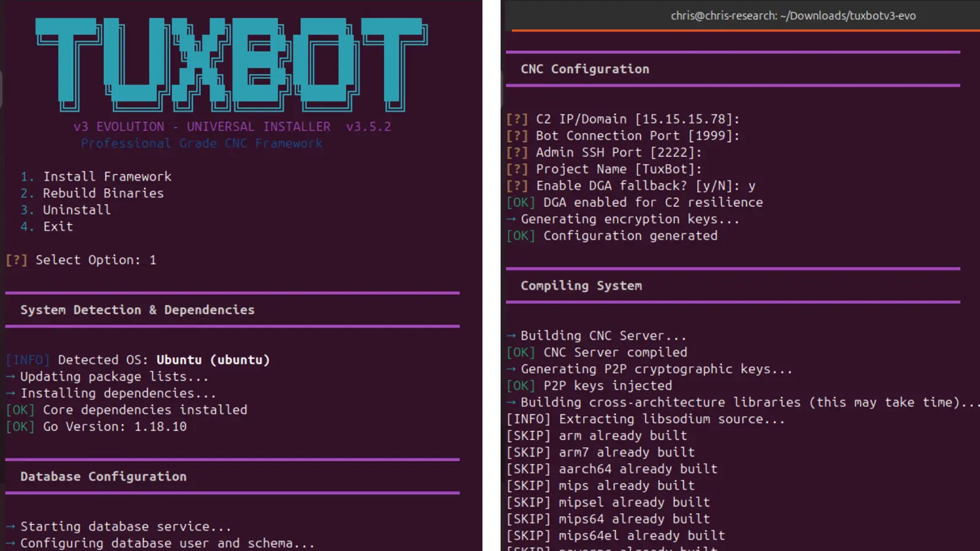Click '[SKIP] arm7 already built' line
The height and width of the screenshot is (551, 980).
[x=600, y=452]
